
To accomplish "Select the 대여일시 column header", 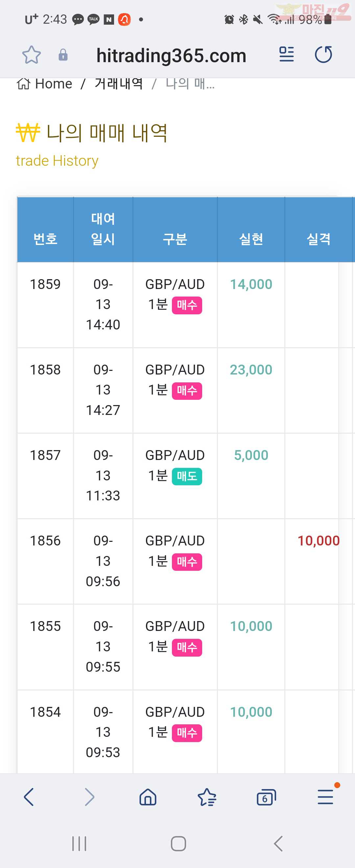I will point(103,229).
